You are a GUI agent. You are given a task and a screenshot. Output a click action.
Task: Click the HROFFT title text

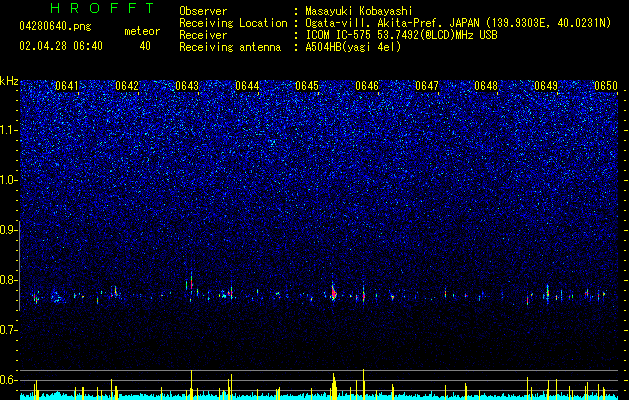[103, 8]
